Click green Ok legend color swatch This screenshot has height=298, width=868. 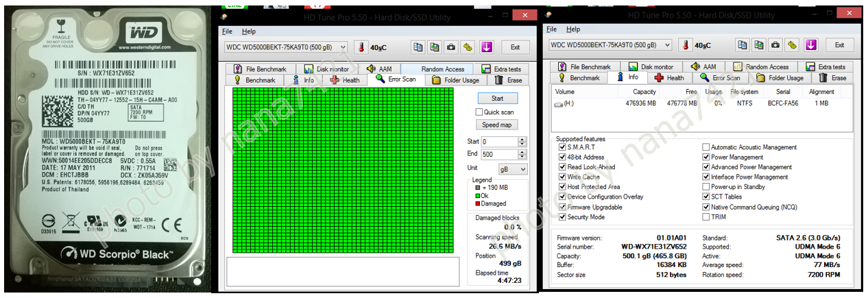pos(477,196)
